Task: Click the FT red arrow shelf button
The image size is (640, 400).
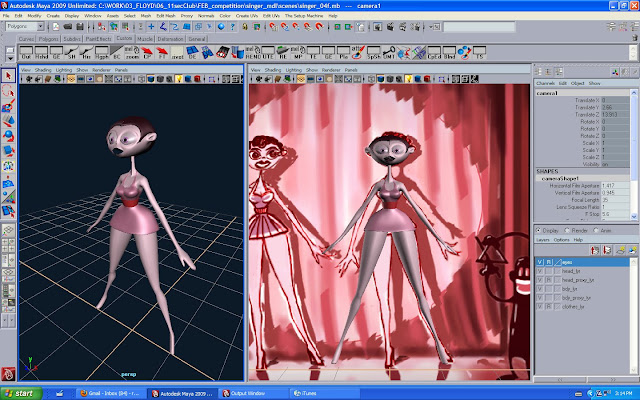Action: point(162,53)
